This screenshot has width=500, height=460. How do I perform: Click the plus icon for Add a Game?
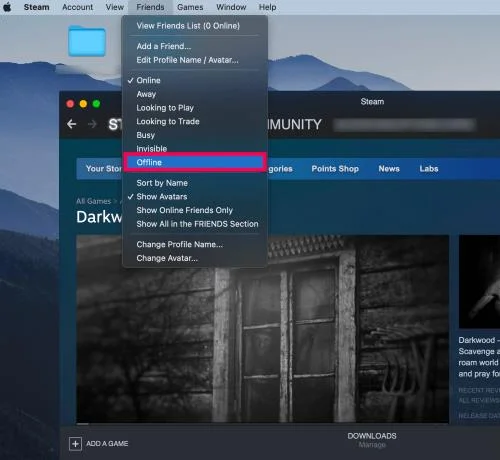tap(75, 444)
